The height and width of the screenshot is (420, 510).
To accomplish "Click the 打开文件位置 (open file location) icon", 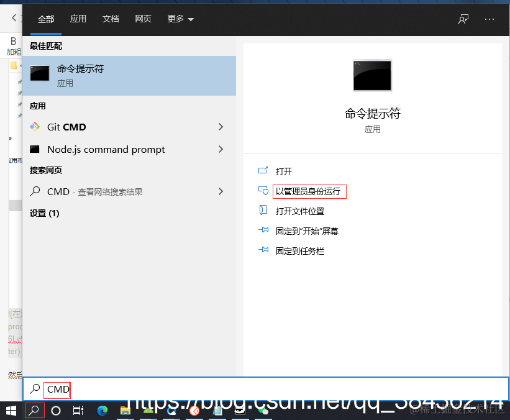I will 263,211.
